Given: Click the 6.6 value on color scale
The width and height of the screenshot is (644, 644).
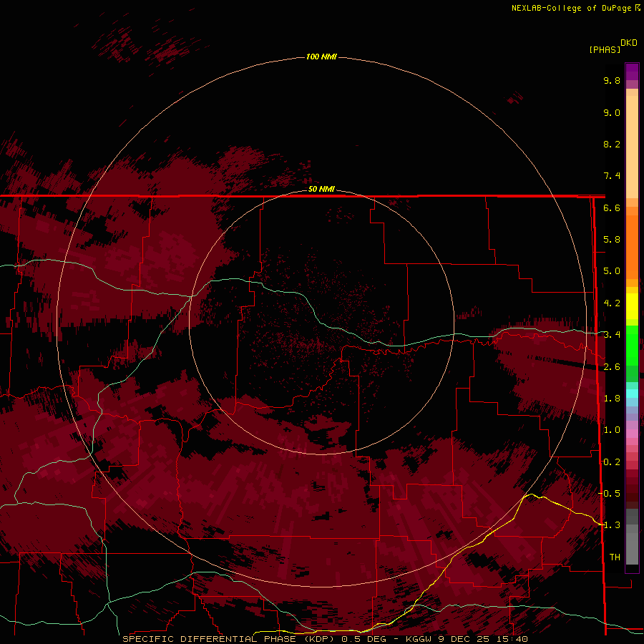Looking at the screenshot, I should click(612, 208).
